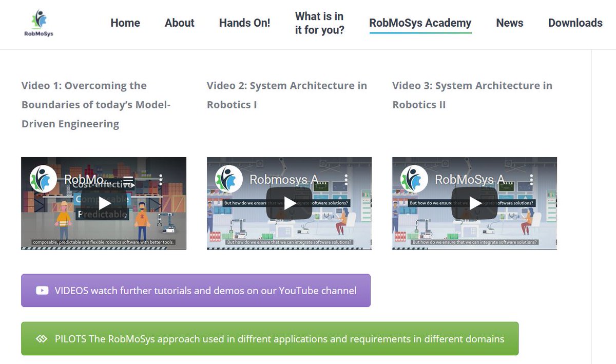The width and height of the screenshot is (616, 364).
Task: Select the RobMoSys Academy menu item
Action: (x=420, y=23)
